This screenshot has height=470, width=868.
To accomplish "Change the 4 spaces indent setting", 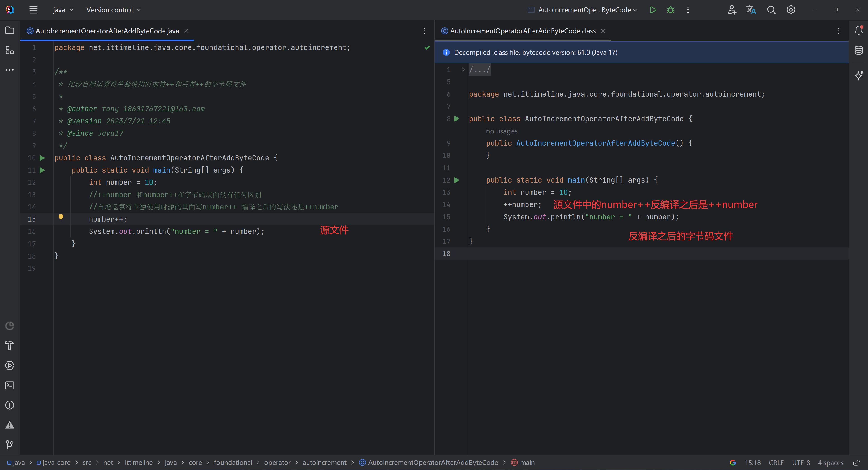I will pos(830,463).
